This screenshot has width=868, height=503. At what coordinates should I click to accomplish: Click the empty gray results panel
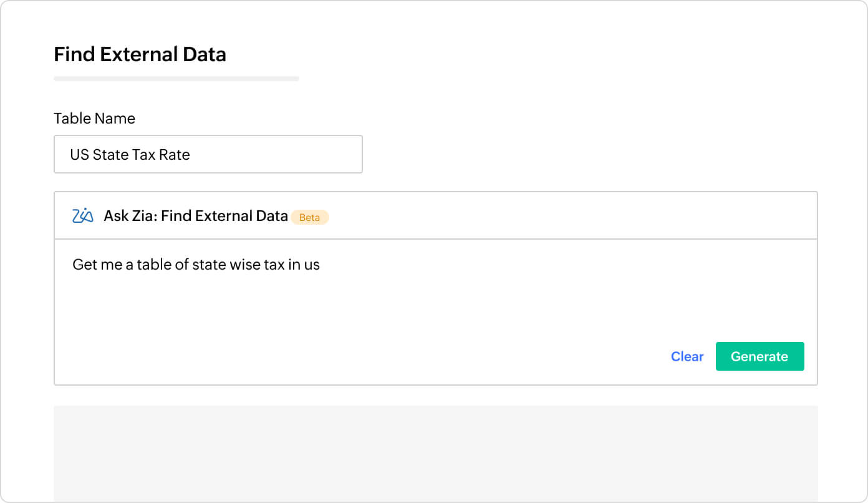tap(435, 453)
